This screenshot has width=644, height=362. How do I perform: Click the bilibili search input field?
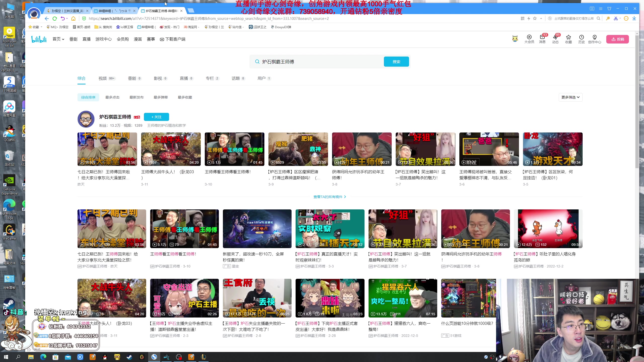321,62
